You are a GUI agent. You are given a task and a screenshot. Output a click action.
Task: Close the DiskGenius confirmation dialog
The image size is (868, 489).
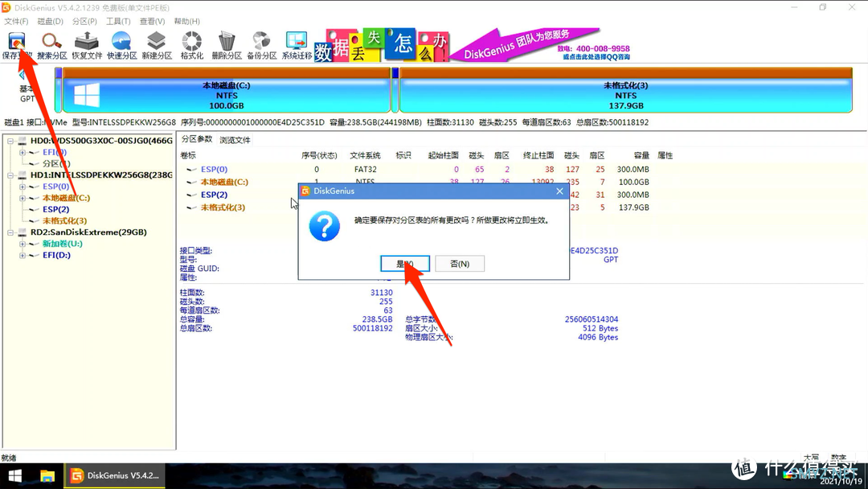[x=559, y=191]
